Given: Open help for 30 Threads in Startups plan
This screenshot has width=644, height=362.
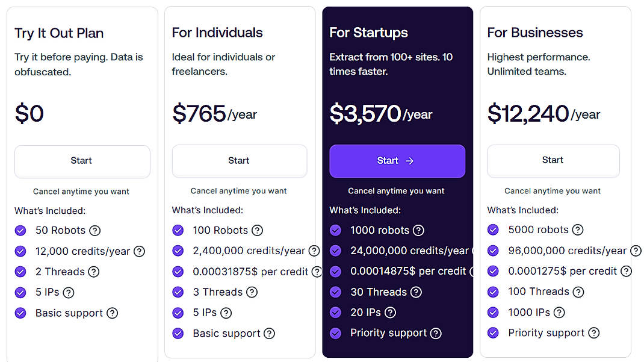Looking at the screenshot, I should (416, 292).
